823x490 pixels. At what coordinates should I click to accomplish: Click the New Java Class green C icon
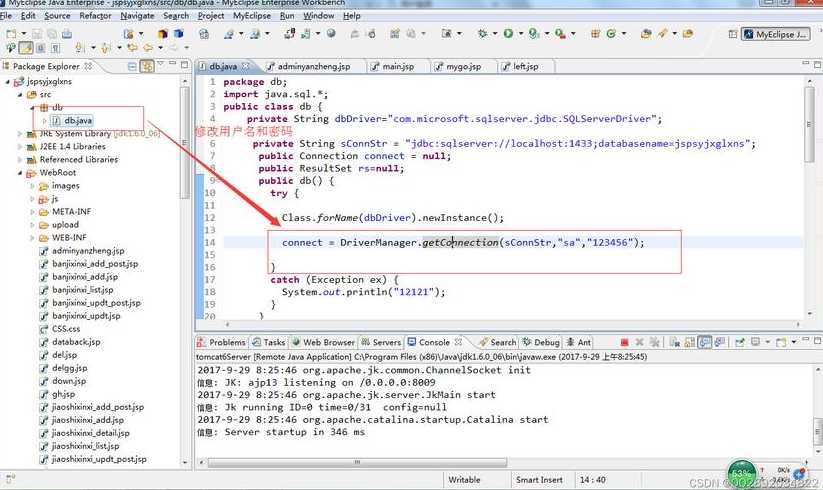(x=611, y=34)
